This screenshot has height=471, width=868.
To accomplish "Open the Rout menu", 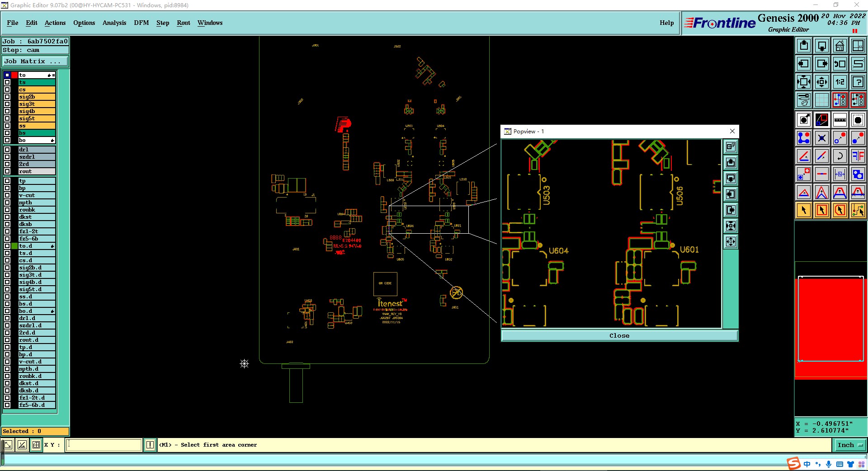I will (x=184, y=23).
